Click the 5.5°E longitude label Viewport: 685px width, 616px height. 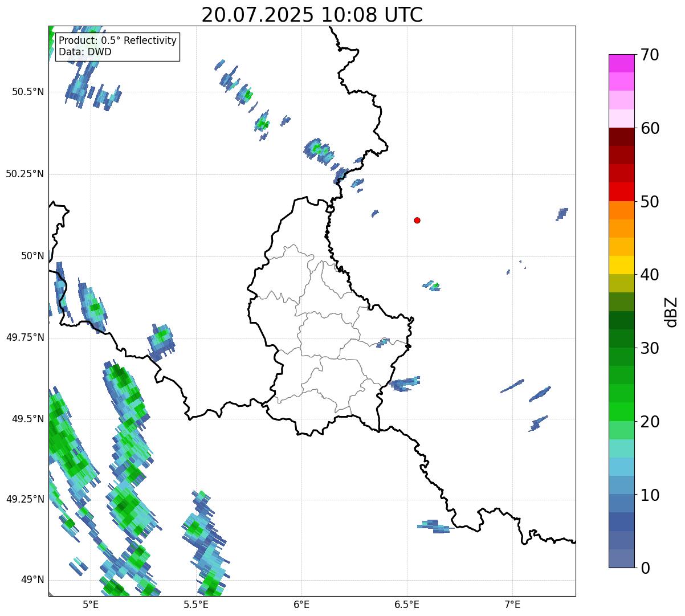(196, 604)
